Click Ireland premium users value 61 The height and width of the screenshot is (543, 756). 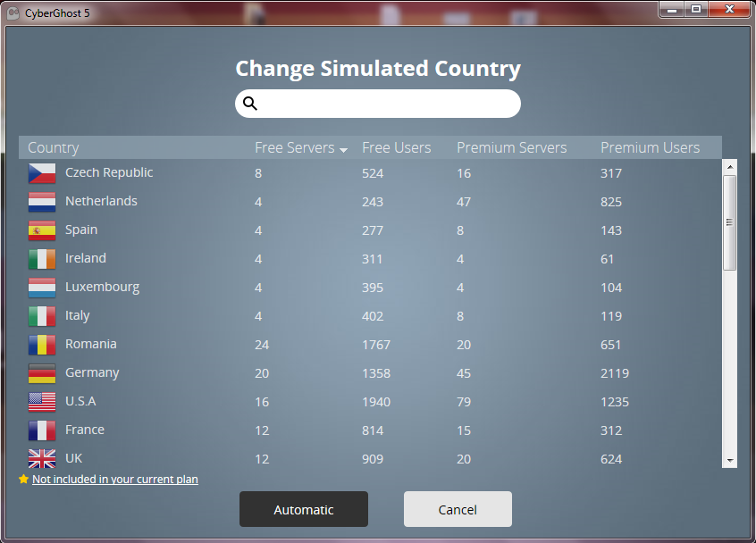click(x=607, y=259)
